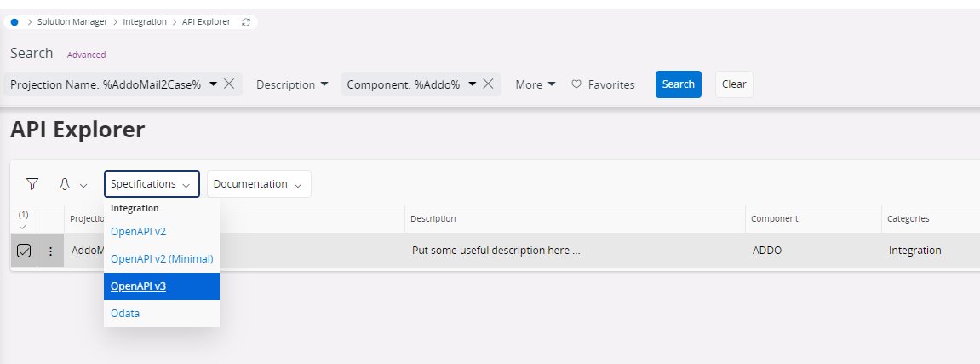Select the Odata specification option

(x=125, y=314)
